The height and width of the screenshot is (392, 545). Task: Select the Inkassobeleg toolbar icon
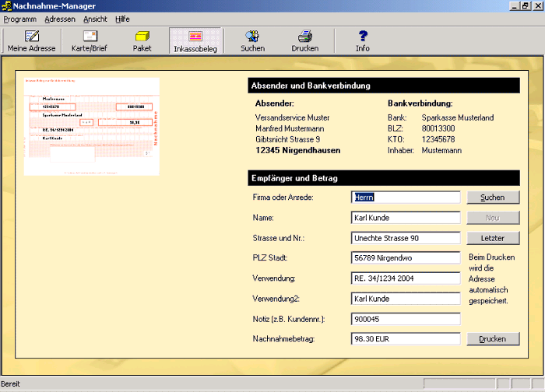(195, 40)
